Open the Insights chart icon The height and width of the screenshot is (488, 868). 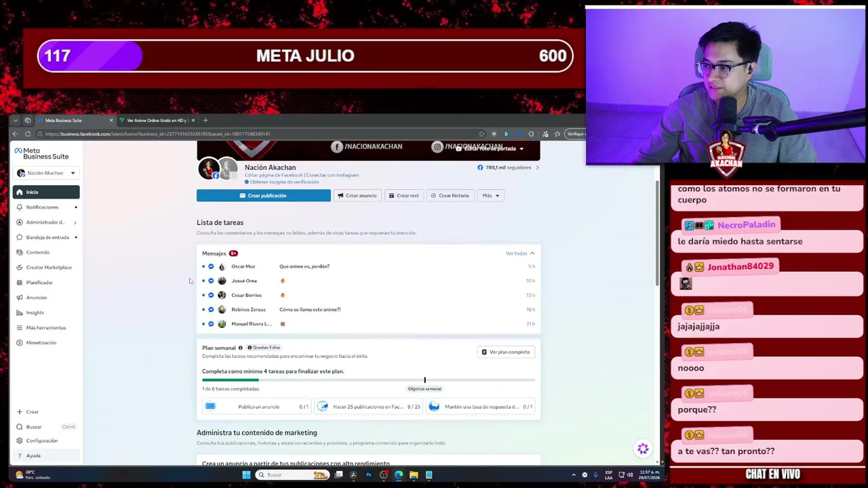pyautogui.click(x=20, y=312)
